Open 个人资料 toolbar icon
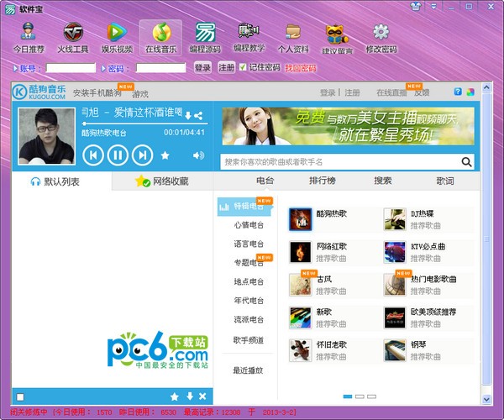 tap(293, 38)
